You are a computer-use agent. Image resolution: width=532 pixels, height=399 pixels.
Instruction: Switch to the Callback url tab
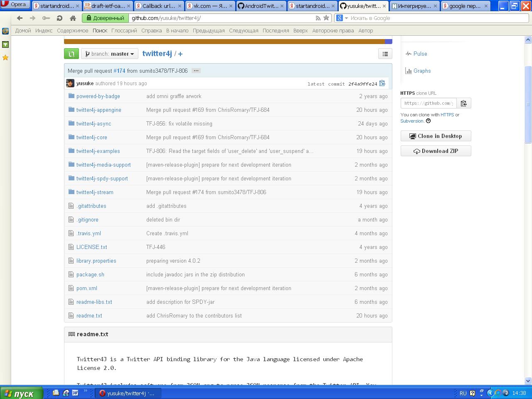tap(158, 6)
